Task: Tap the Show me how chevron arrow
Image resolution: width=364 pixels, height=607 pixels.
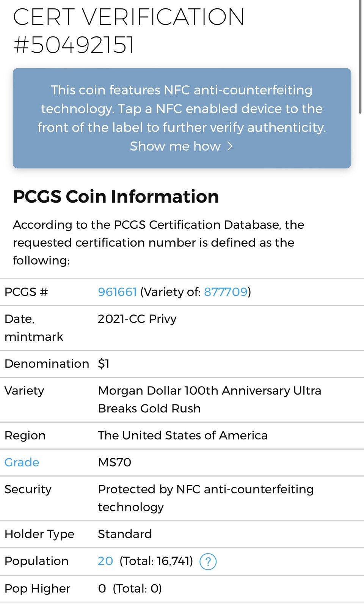Action: (x=229, y=146)
